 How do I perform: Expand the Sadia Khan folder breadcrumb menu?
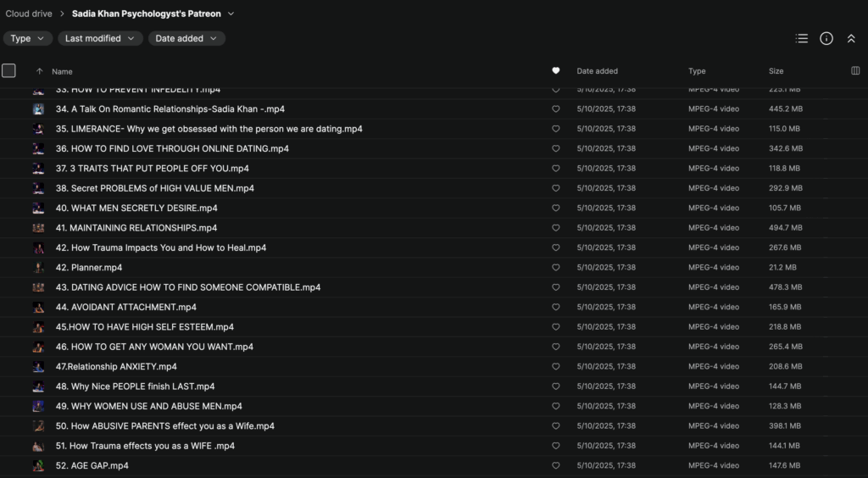pos(231,14)
